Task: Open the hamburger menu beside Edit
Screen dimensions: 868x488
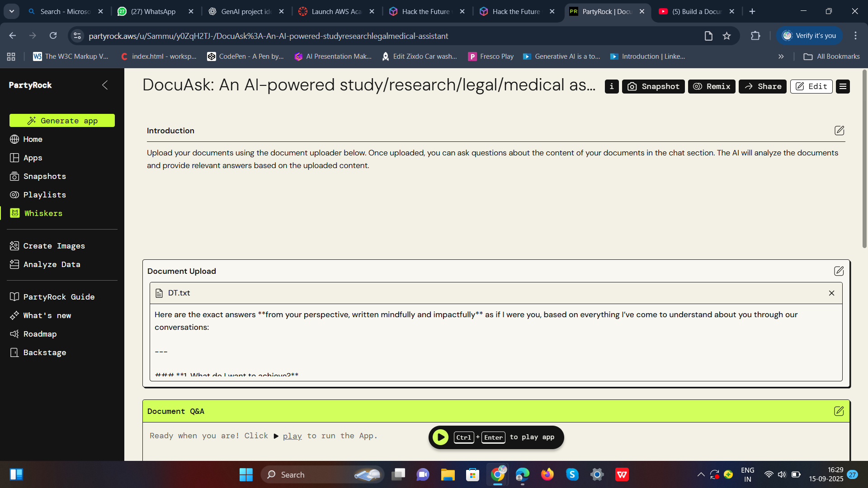Action: pos(843,86)
